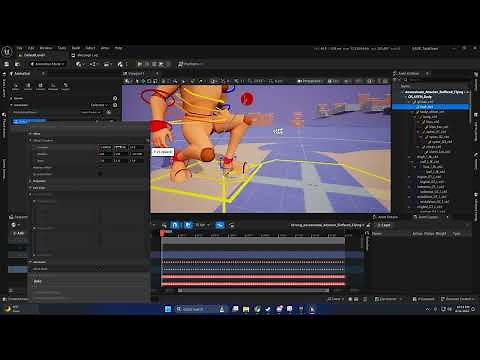This screenshot has height=360, width=480.
Task: Click the Play button in toolbar
Action: click(140, 64)
